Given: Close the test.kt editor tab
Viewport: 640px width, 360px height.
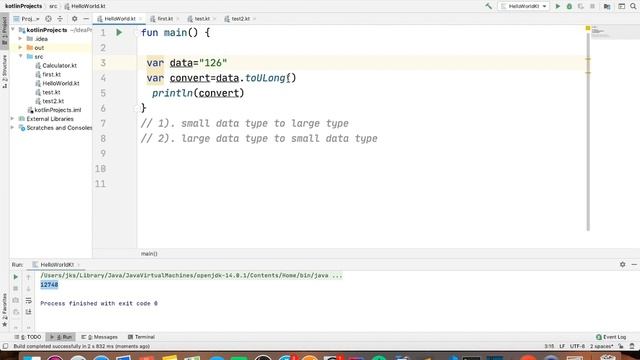Looking at the screenshot, I should [x=215, y=19].
